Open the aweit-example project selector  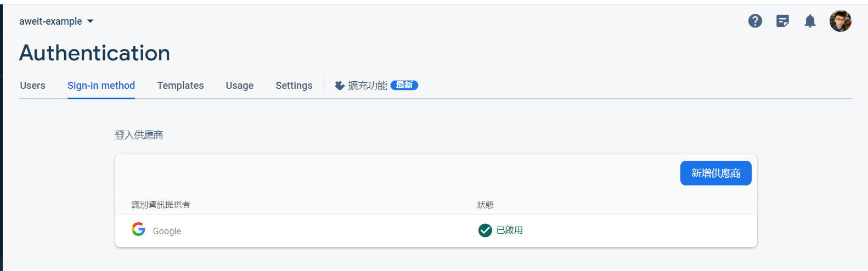[x=57, y=21]
